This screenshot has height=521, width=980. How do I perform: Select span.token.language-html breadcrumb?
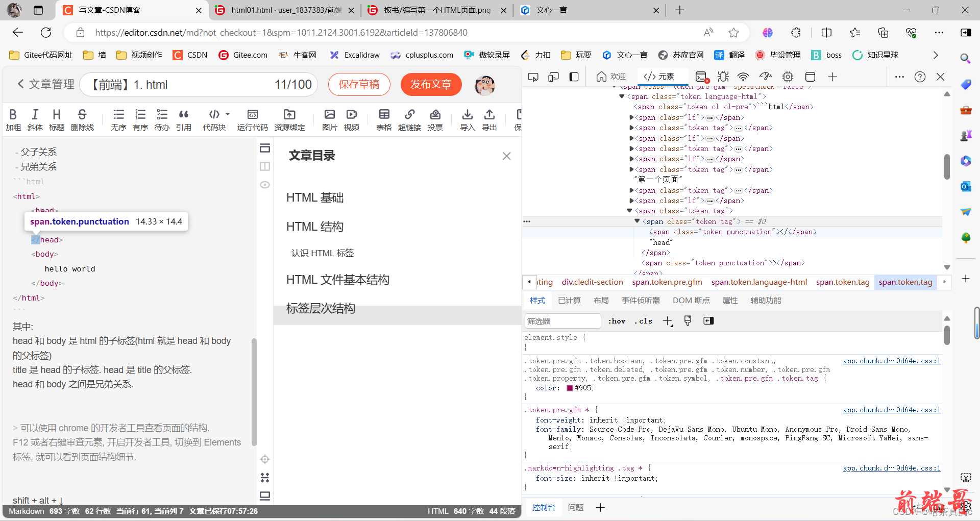[759, 282]
